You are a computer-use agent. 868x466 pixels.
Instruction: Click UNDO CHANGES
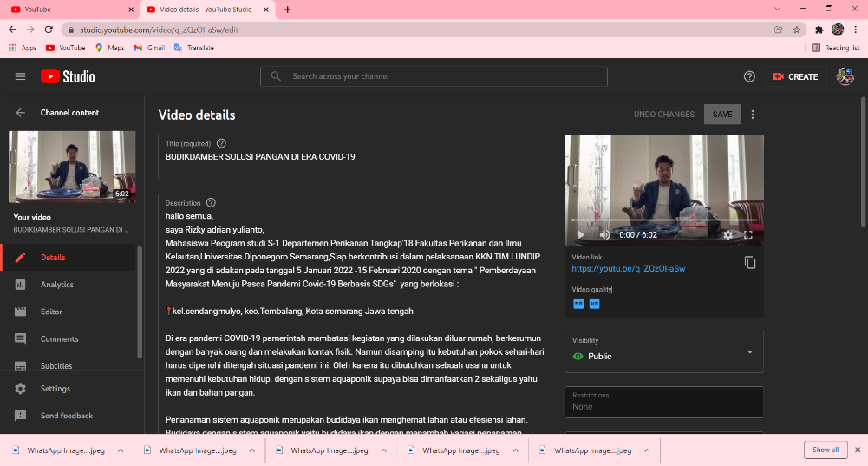click(663, 115)
